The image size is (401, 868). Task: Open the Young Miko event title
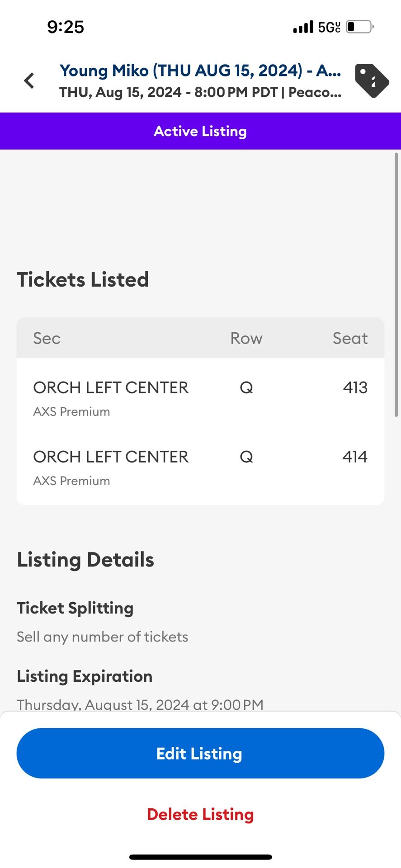(200, 71)
